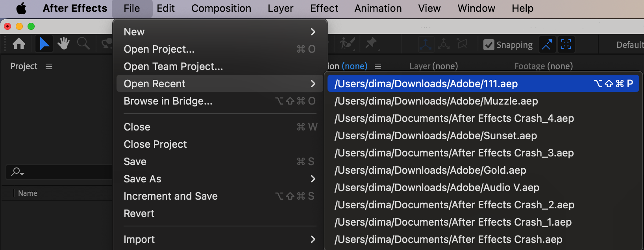Open recent After Effects Crash_4.aep

(x=483, y=118)
